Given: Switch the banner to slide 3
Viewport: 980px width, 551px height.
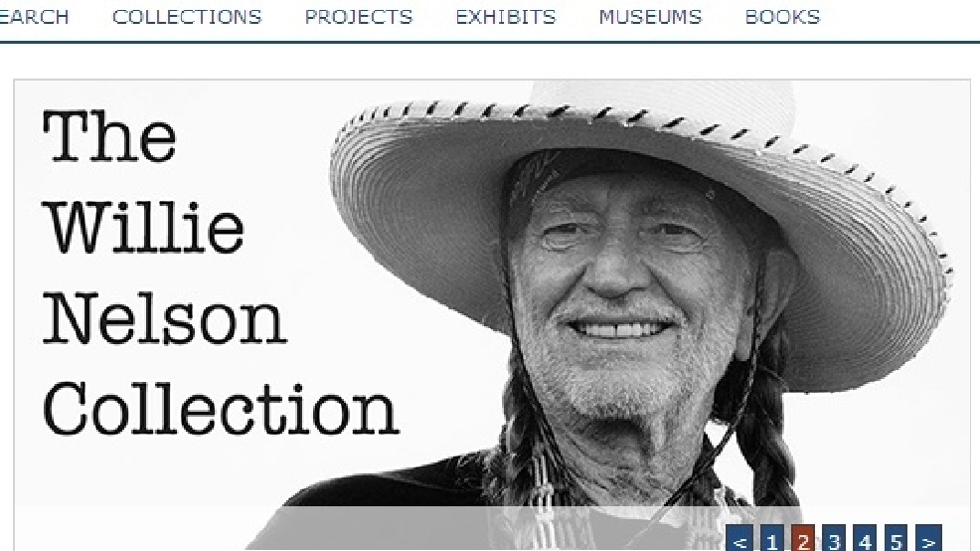Looking at the screenshot, I should (834, 538).
